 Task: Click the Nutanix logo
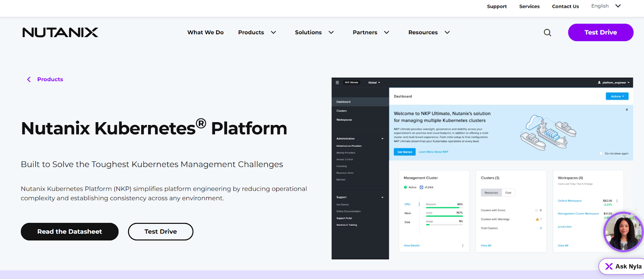point(60,32)
